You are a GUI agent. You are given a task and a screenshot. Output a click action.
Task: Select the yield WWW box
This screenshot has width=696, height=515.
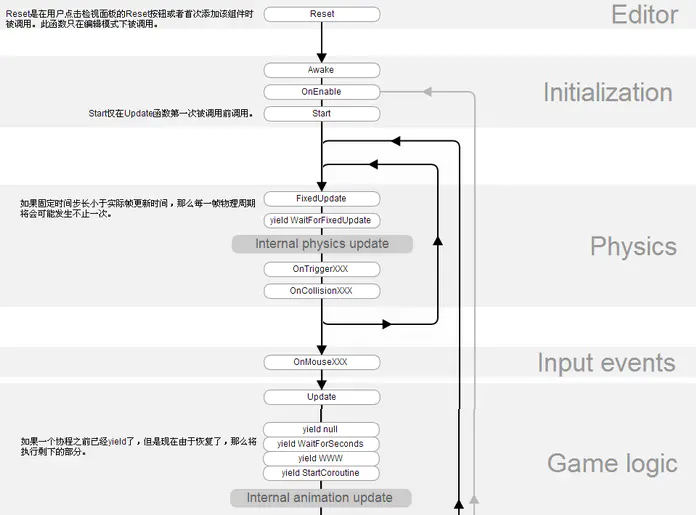pyautogui.click(x=321, y=459)
